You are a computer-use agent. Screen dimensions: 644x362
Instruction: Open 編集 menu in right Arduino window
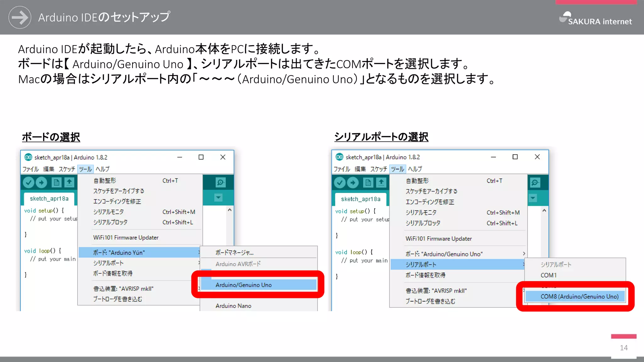360,169
